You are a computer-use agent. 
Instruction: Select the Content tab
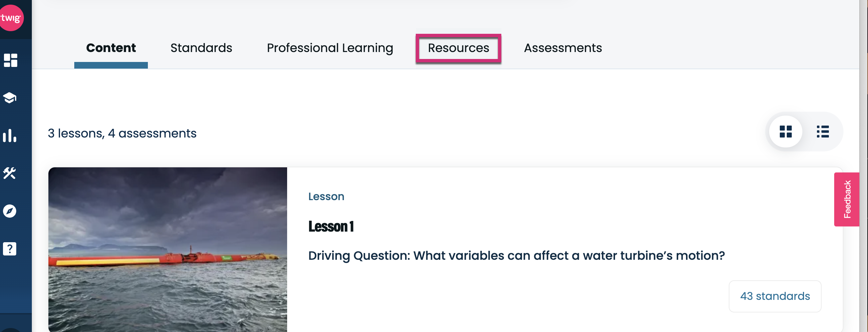pyautogui.click(x=111, y=48)
